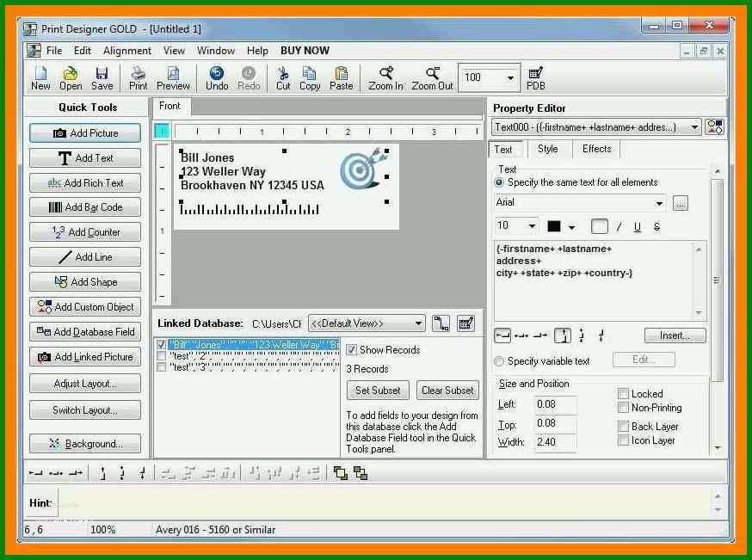Open Preview from the toolbar

[173, 78]
